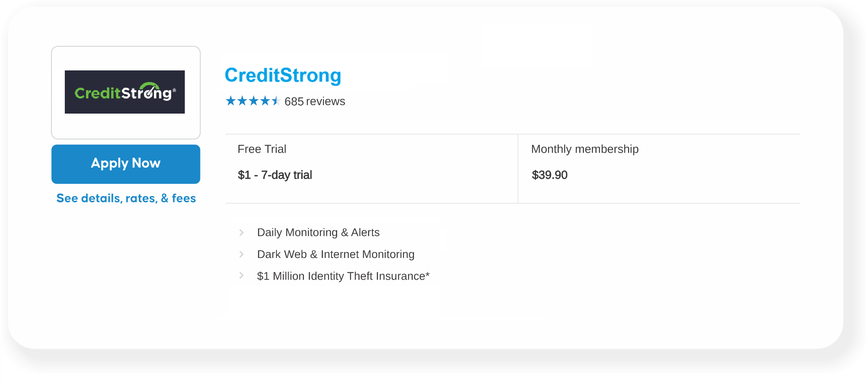
Task: Expand the Daily Monitoring & Alerts feature
Action: coord(318,232)
